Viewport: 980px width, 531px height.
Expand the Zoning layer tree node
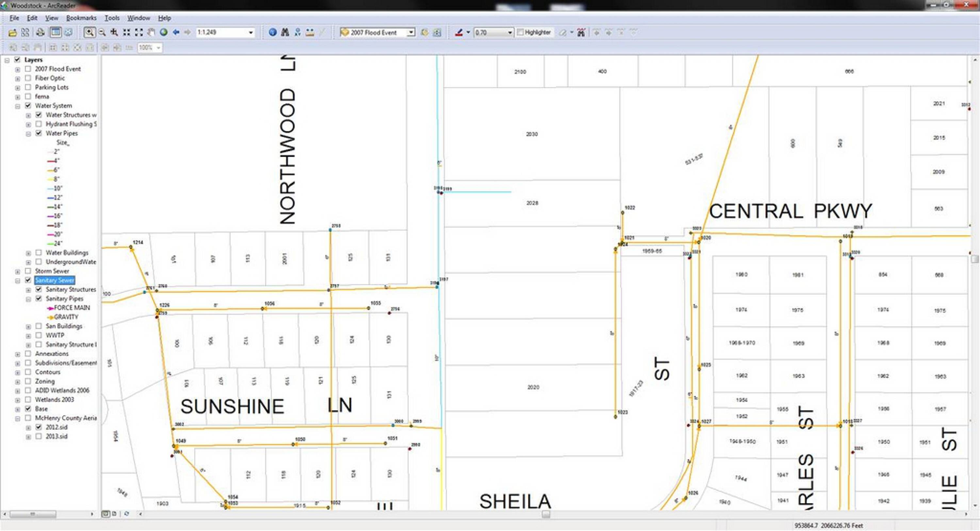click(x=18, y=381)
